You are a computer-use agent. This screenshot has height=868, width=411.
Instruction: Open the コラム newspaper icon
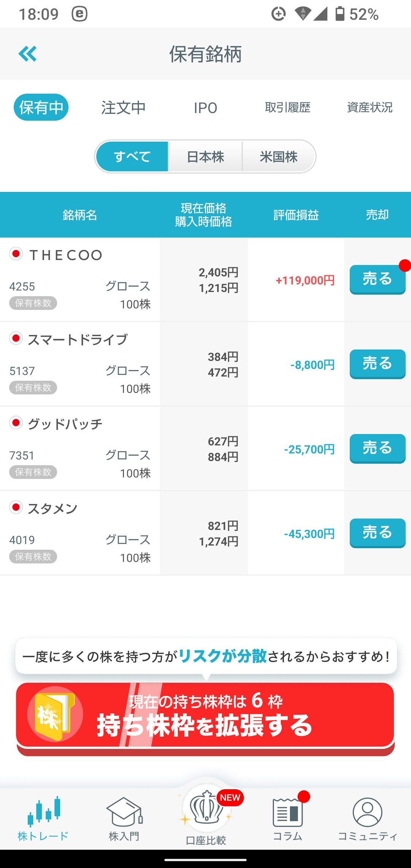point(288,812)
